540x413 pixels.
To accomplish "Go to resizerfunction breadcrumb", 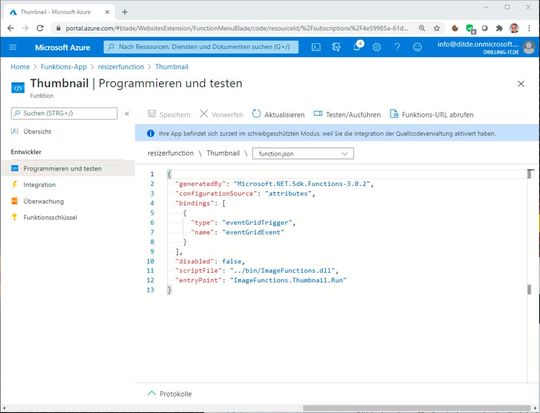I will pyautogui.click(x=121, y=67).
